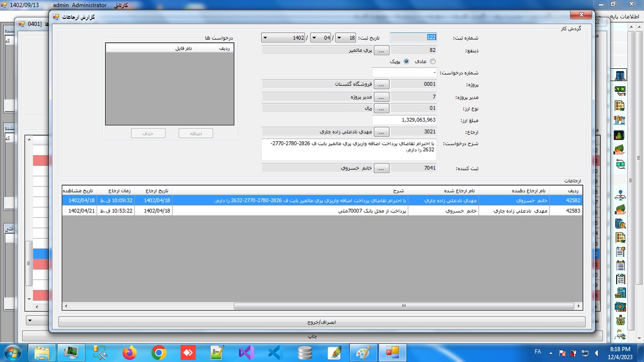Screen dimensions: 644x362
Task: Open the database server taskbar icon
Action: point(305,353)
